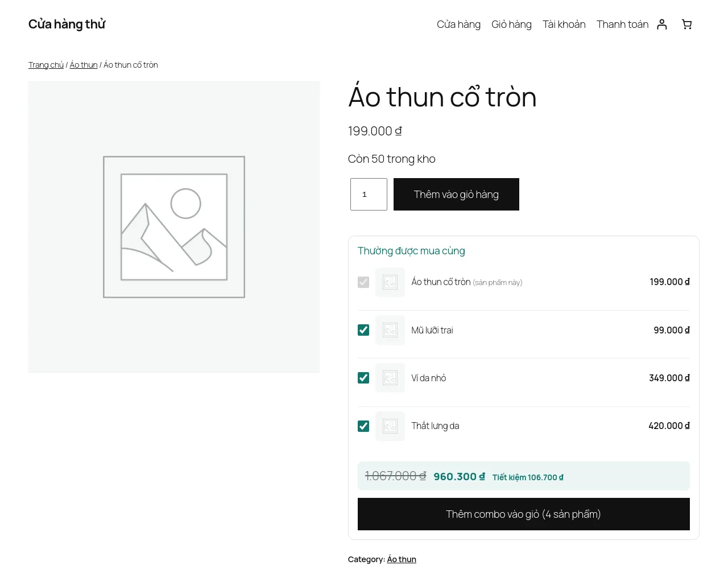Follow the Áo thun breadcrumb link

(x=84, y=65)
